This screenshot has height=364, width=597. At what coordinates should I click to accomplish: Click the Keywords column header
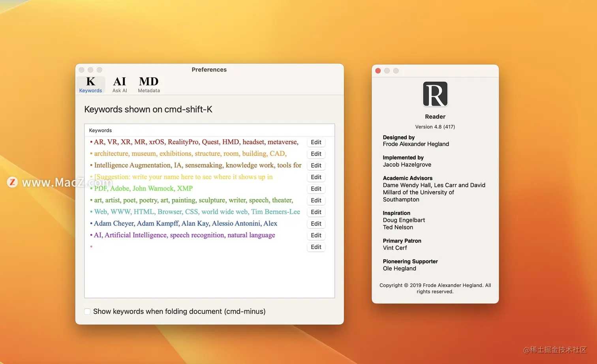coord(100,130)
